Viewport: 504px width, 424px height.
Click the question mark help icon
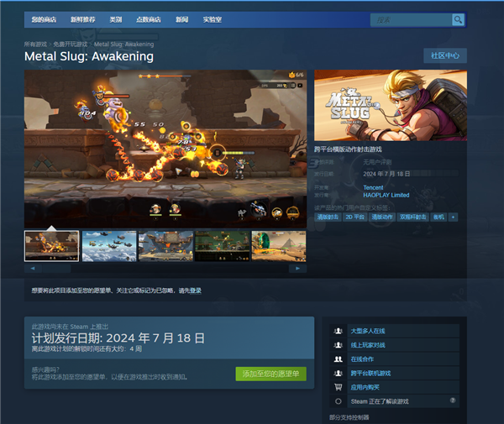(x=453, y=400)
